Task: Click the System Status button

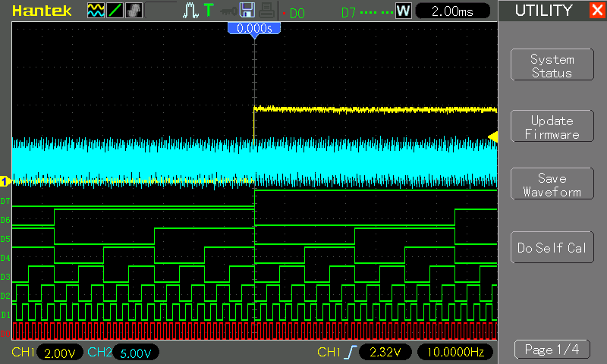Action: [x=552, y=64]
